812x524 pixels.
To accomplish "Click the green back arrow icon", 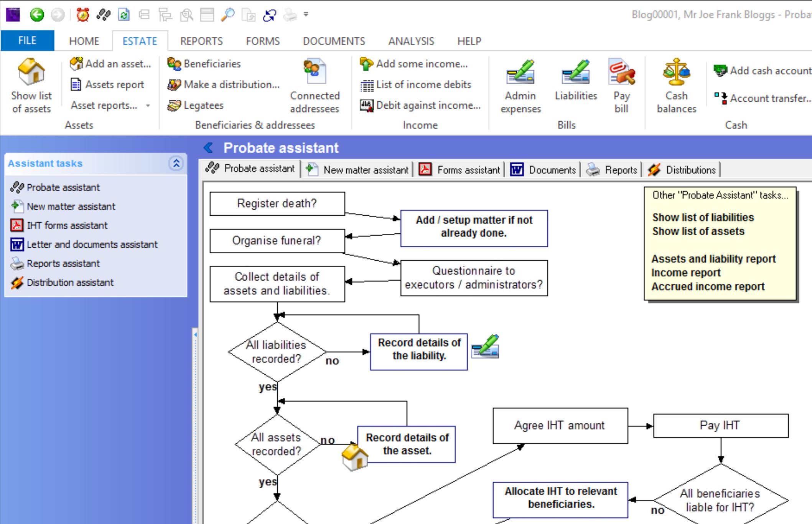I will click(x=37, y=15).
